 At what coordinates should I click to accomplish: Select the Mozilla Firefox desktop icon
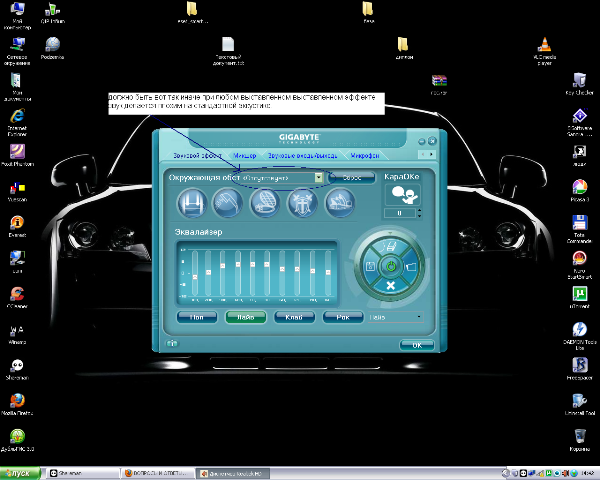tap(17, 404)
